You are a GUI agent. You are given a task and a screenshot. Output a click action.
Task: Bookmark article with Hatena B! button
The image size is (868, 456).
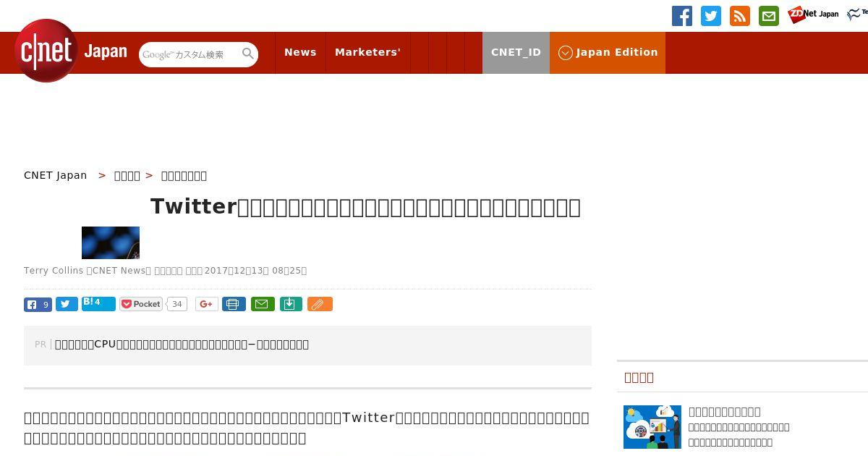[98, 304]
